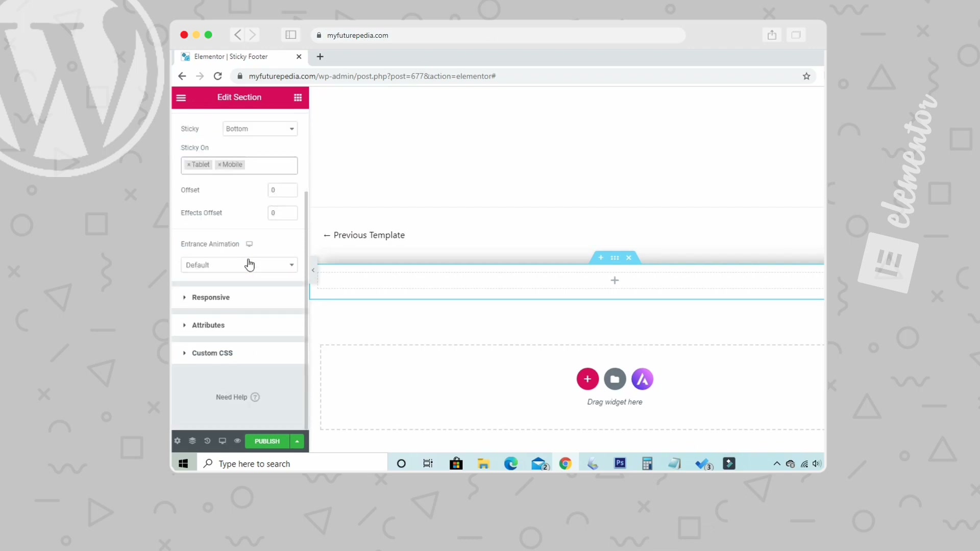Open Mail app on taskbar

tap(540, 463)
